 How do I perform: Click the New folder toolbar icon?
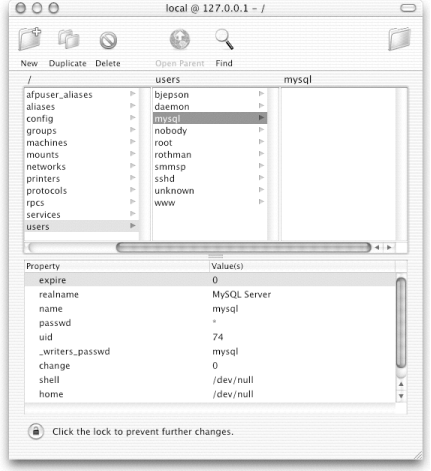coord(30,39)
